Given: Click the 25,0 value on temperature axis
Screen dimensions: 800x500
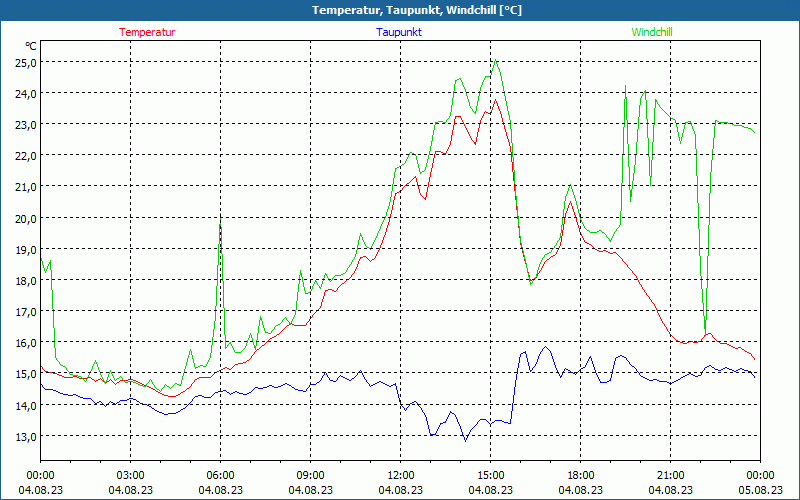Looking at the screenshot, I should pos(25,62).
